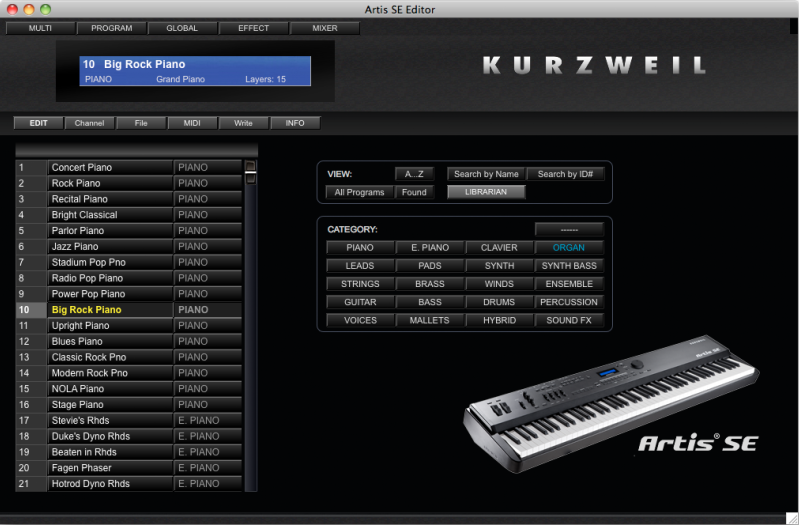Click the Search by Name button
This screenshot has height=525, width=800.
[x=486, y=174]
